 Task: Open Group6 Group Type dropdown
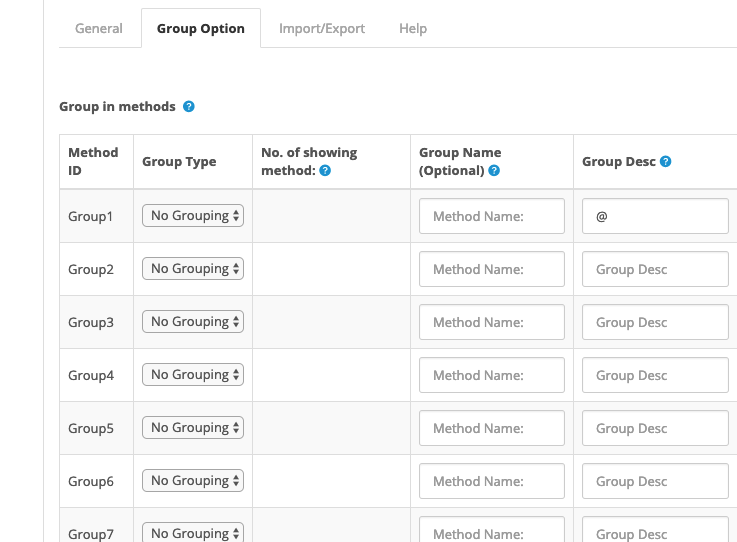click(193, 480)
